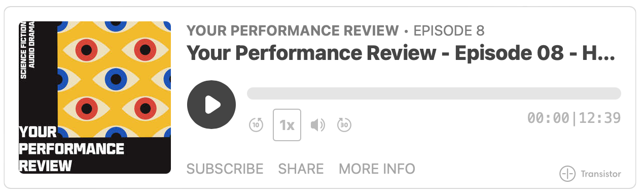
Task: Open the SHARE panel
Action: coord(301,169)
